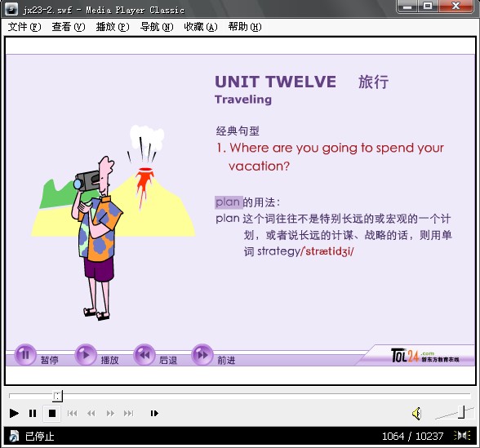
Task: Mute audio with the speaker icon
Action: tap(416, 414)
